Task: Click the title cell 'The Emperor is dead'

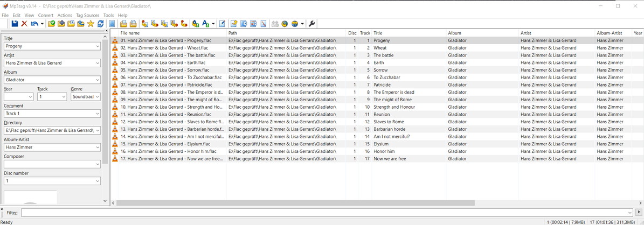Action: pyautogui.click(x=394, y=93)
